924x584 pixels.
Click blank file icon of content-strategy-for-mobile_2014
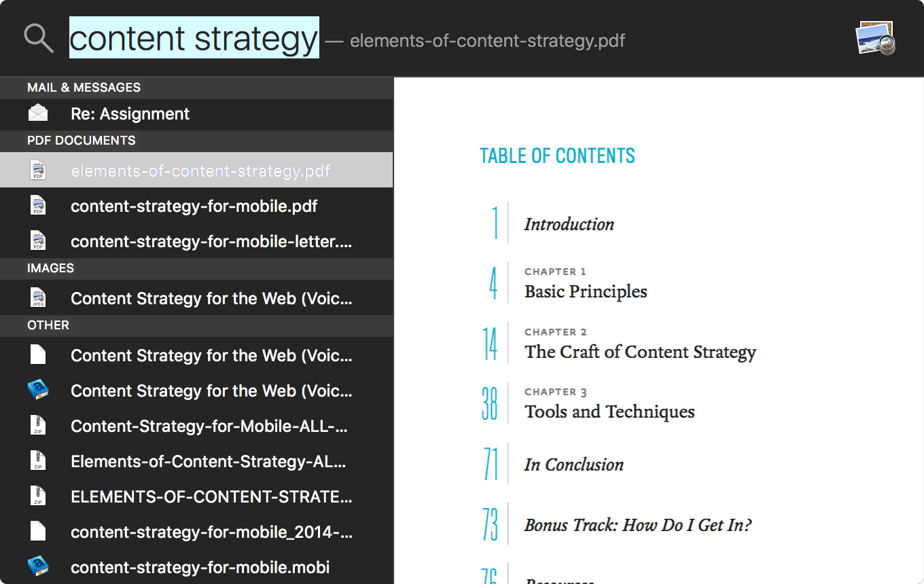(38, 531)
